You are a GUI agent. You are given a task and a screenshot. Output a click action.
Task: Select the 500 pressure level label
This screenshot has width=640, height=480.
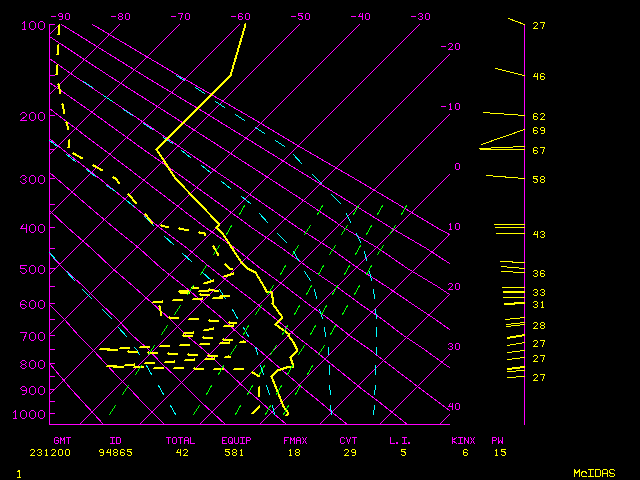coord(33,269)
